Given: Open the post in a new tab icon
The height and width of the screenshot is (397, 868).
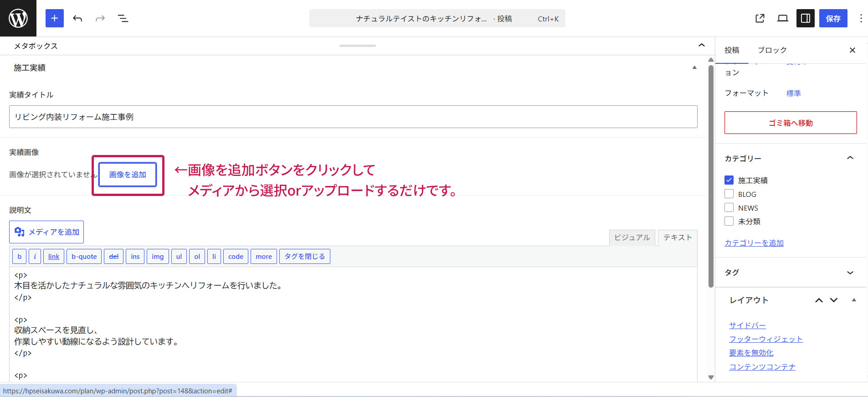Looking at the screenshot, I should coord(760,18).
